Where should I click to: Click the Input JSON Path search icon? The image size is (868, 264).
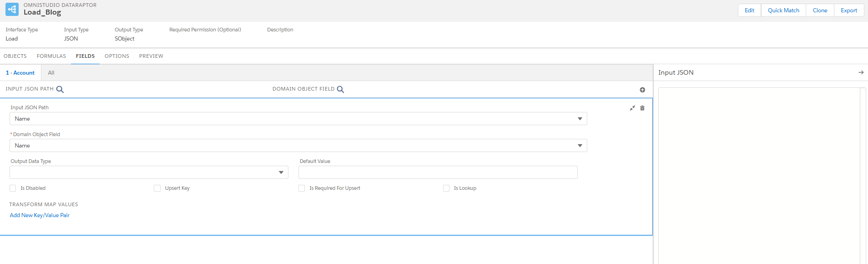60,90
